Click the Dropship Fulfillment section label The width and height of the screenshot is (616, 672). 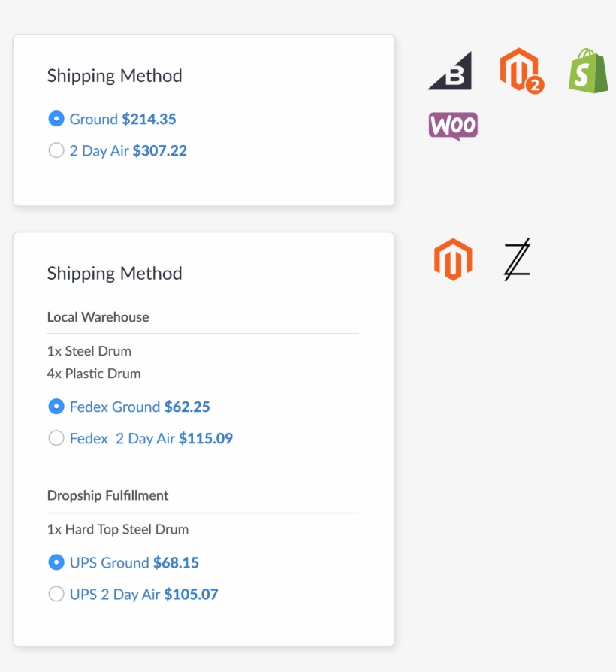coord(107,495)
